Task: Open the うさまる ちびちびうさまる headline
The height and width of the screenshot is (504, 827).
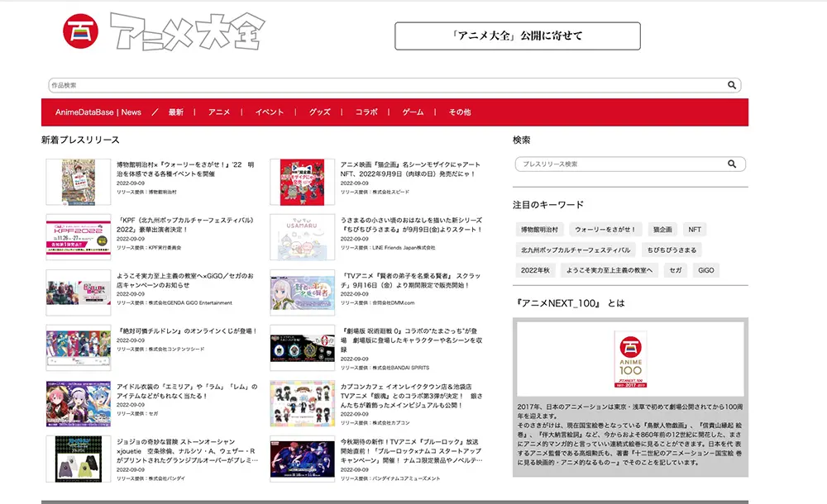Action: point(411,225)
